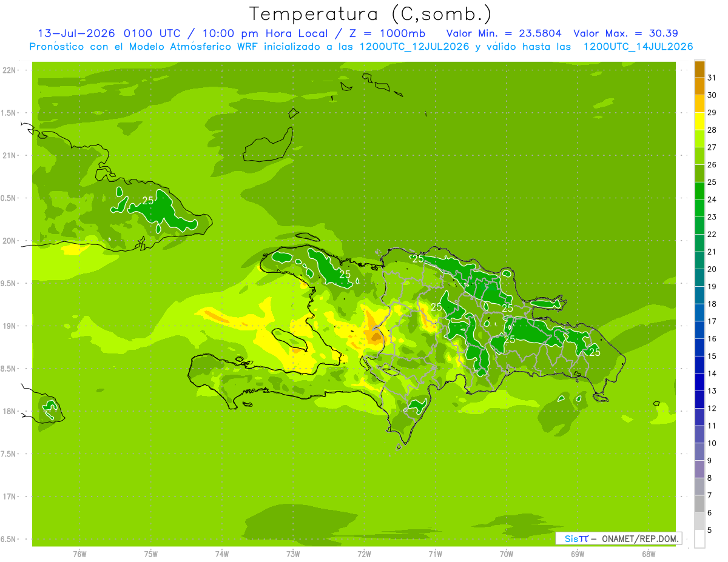Click the legend label 5
Screen dimensions: 728x562
coord(710,530)
